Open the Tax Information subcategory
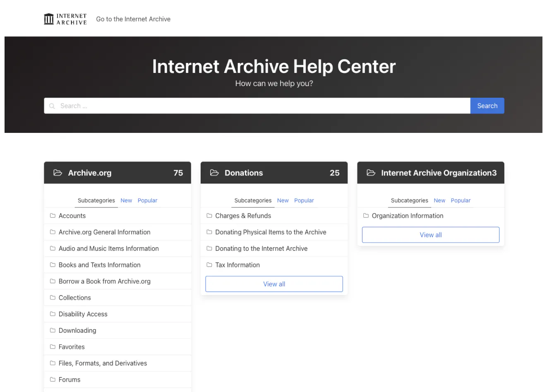Viewport: 547px width, 392px height. pos(237,265)
